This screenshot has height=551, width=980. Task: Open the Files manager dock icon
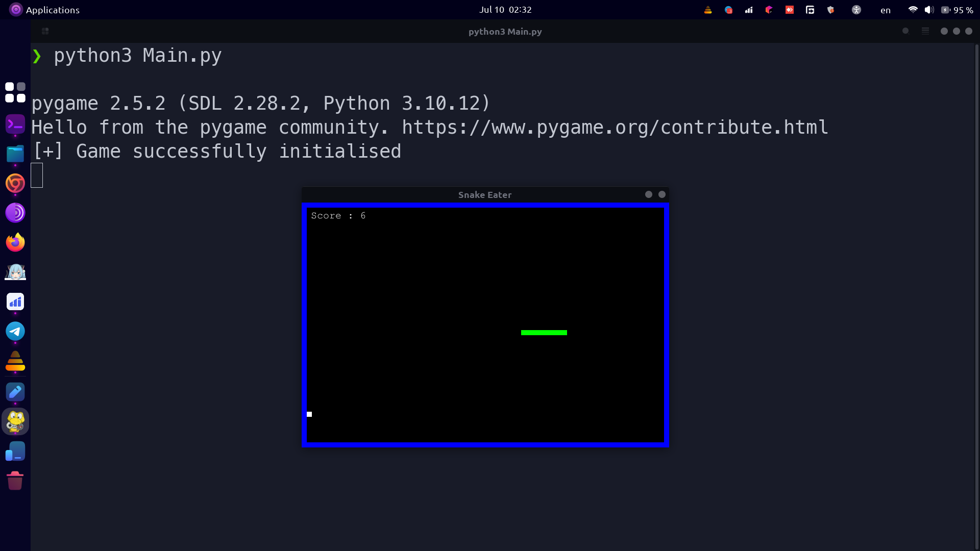(x=15, y=154)
